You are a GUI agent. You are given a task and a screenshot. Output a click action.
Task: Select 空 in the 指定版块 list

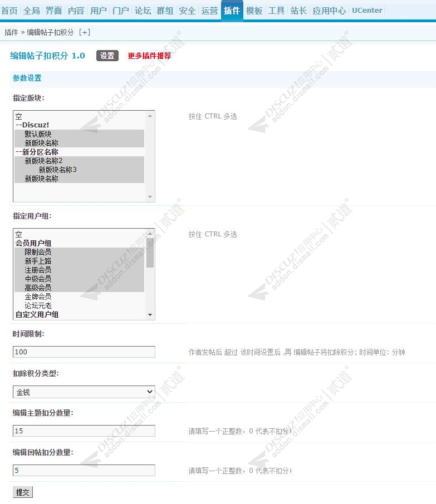(x=79, y=116)
